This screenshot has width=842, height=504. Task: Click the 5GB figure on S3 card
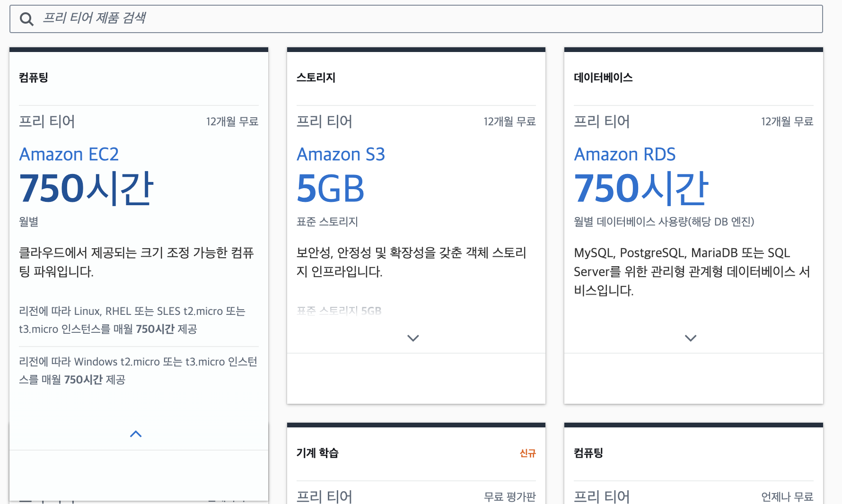tap(331, 189)
